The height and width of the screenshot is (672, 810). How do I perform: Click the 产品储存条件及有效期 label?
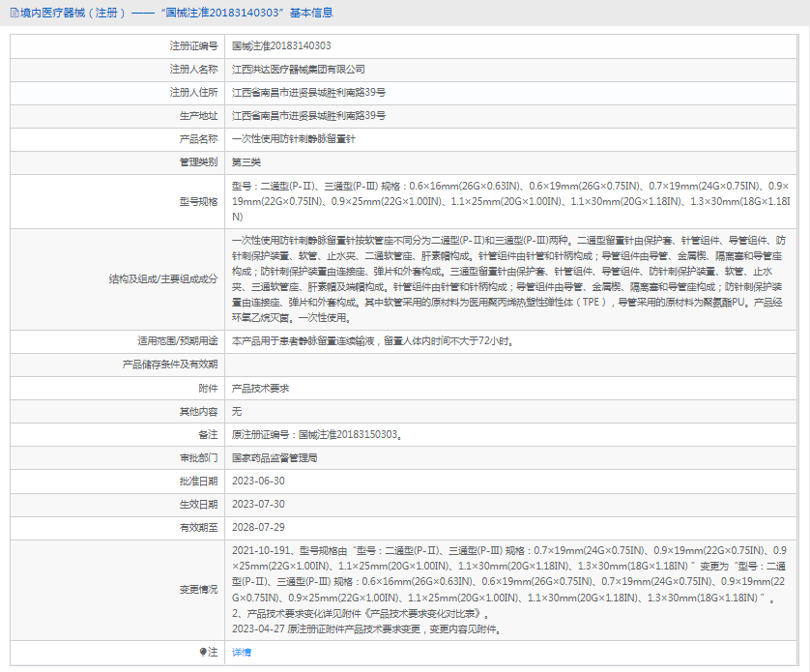(x=170, y=365)
